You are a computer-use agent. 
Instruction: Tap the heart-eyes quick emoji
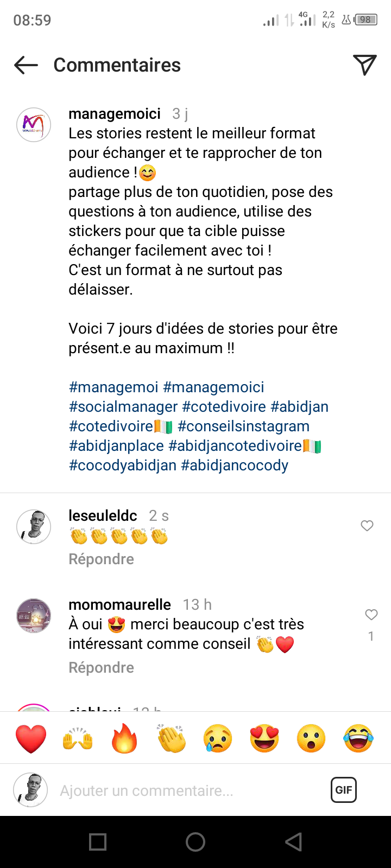pyautogui.click(x=264, y=738)
